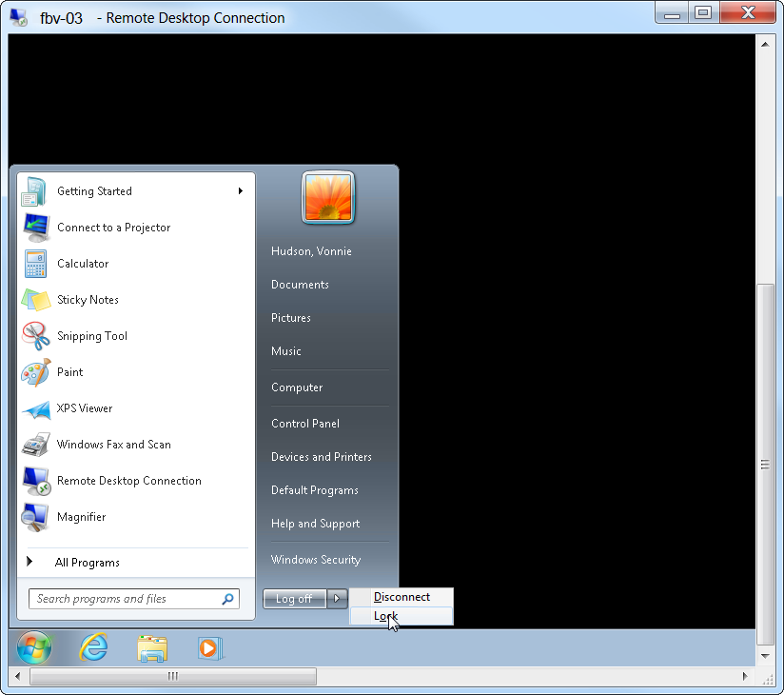Open the Paint palette icon
This screenshot has width=784, height=695.
pyautogui.click(x=35, y=371)
